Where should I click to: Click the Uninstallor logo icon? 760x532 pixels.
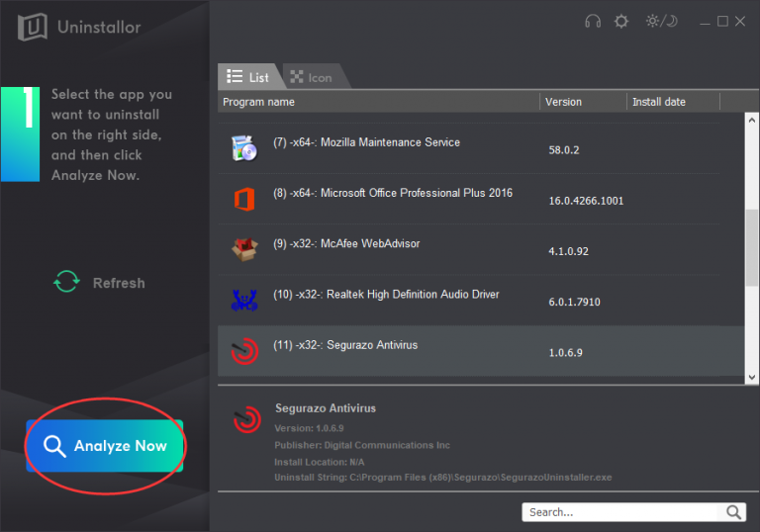(x=34, y=27)
